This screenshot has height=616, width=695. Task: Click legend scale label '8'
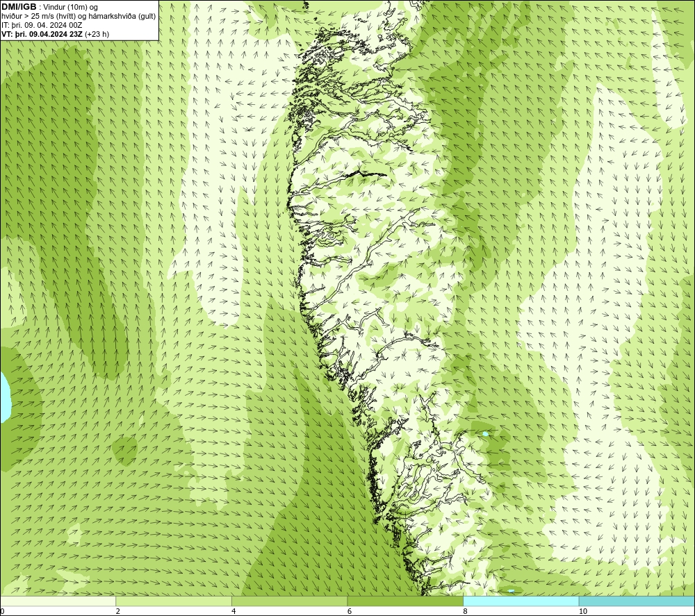coord(465,611)
